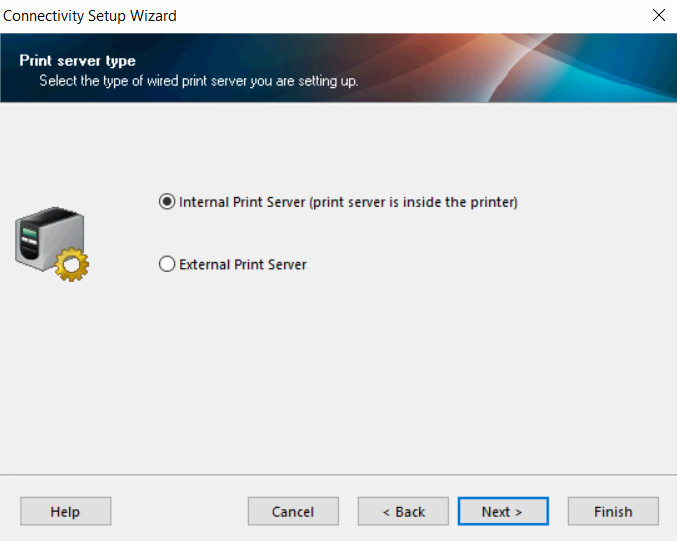Click the yellow gear on the printer icon
677x541 pixels.
point(73,265)
